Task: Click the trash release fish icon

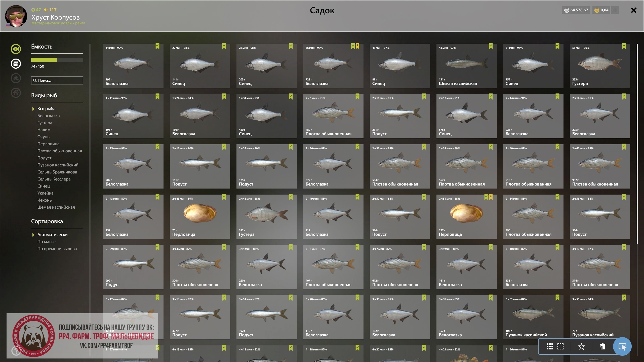Action: tap(603, 347)
